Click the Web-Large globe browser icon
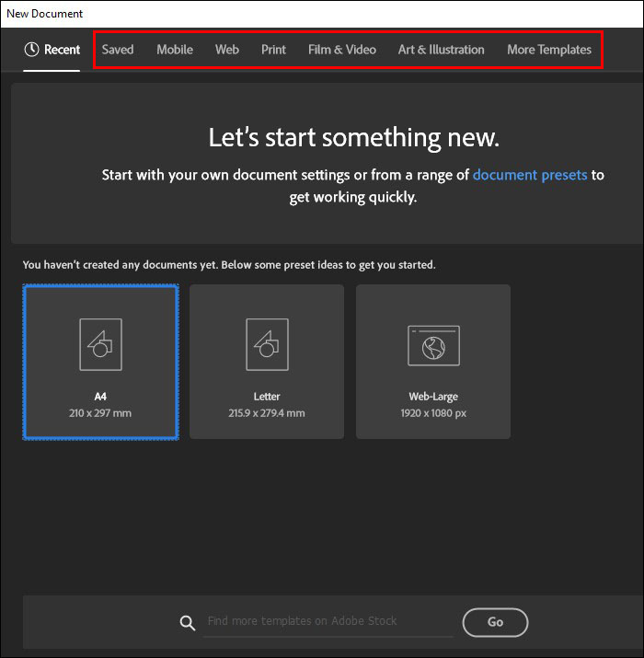 434,345
